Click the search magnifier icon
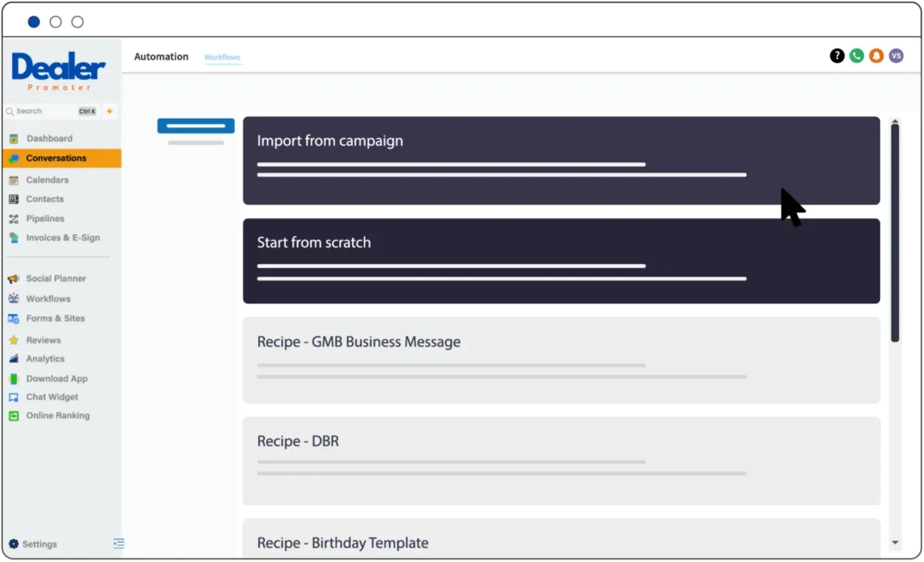Viewport: 924px width, 562px height. pyautogui.click(x=10, y=112)
